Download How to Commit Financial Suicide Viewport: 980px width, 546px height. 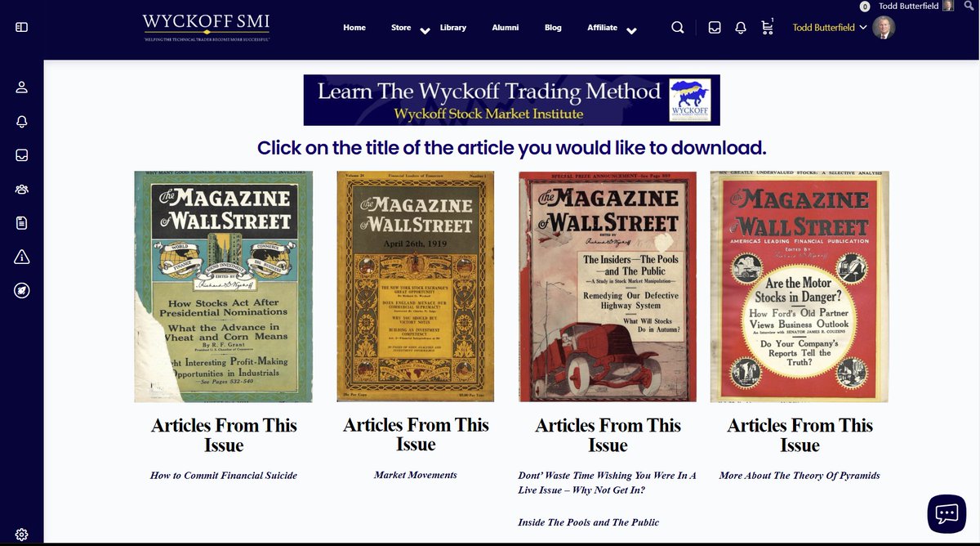224,475
